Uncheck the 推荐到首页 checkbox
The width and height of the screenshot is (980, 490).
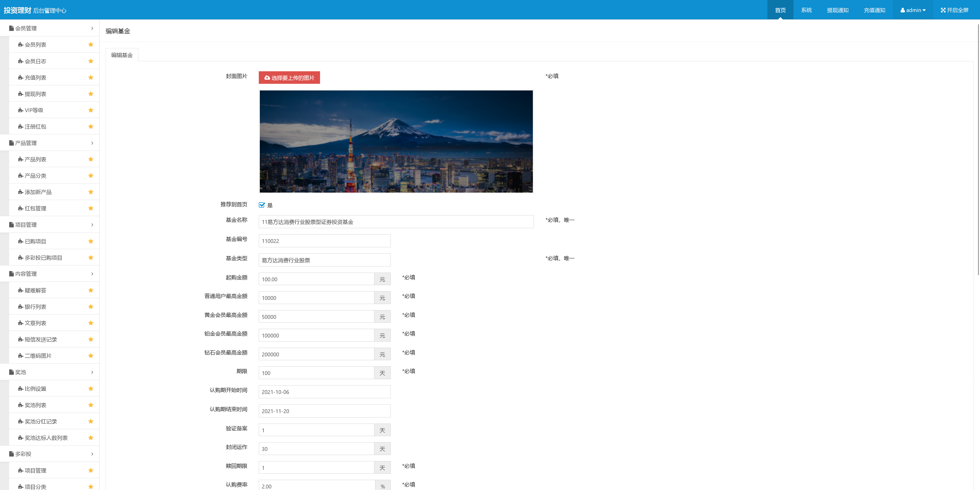(x=262, y=205)
